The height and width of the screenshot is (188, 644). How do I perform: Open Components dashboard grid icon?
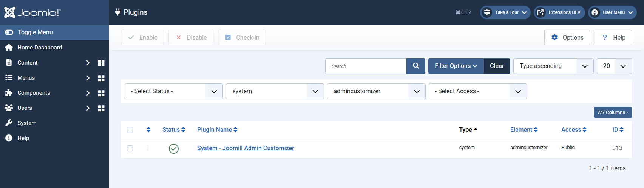(101, 93)
